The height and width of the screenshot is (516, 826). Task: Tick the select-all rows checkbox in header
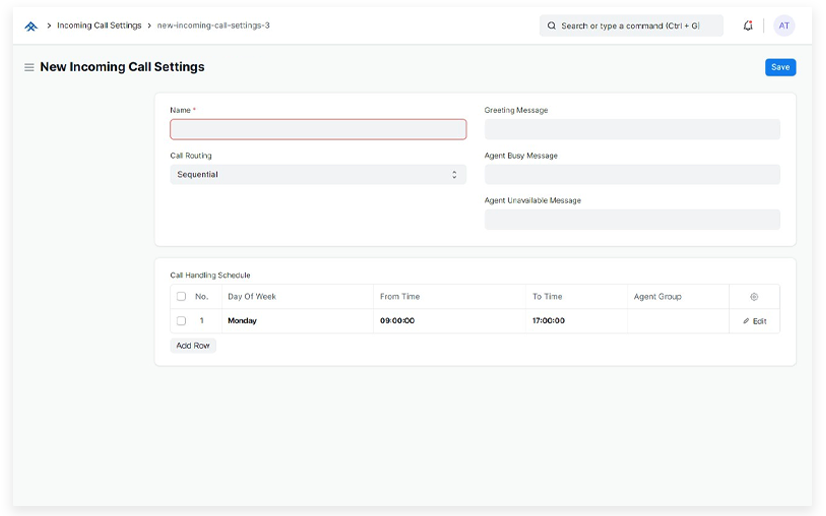tap(181, 297)
